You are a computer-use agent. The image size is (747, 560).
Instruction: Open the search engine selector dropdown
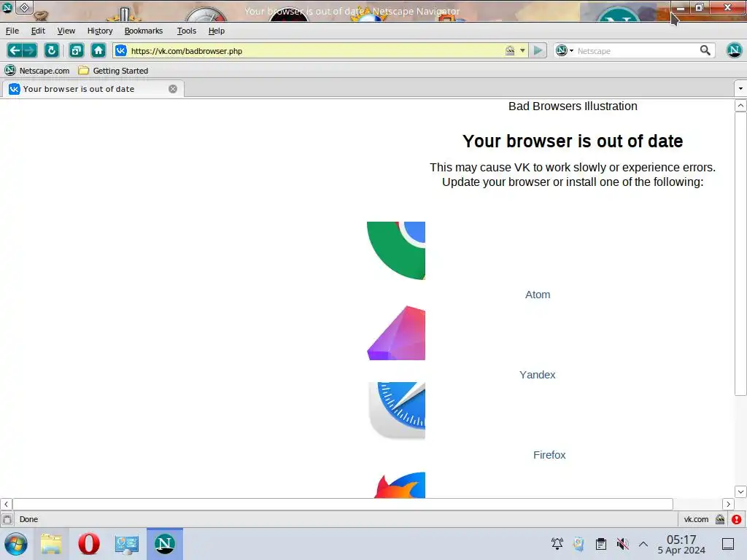point(565,50)
